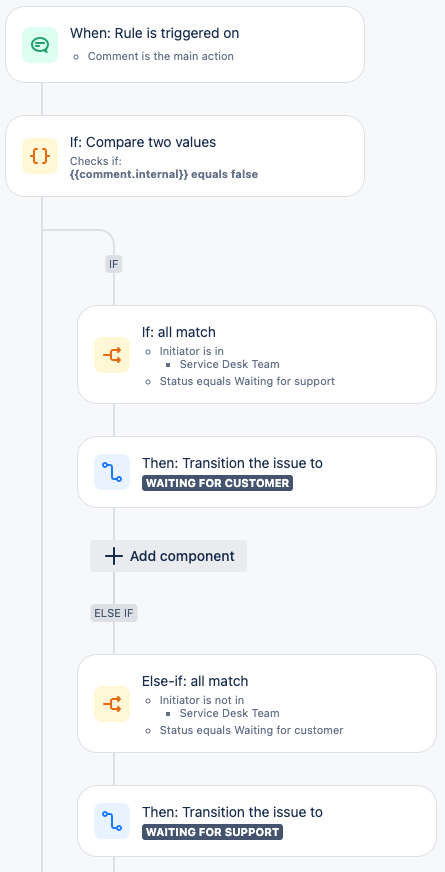445x872 pixels.
Task: Select the {{comment.internal}} equals false text
Action: click(164, 174)
